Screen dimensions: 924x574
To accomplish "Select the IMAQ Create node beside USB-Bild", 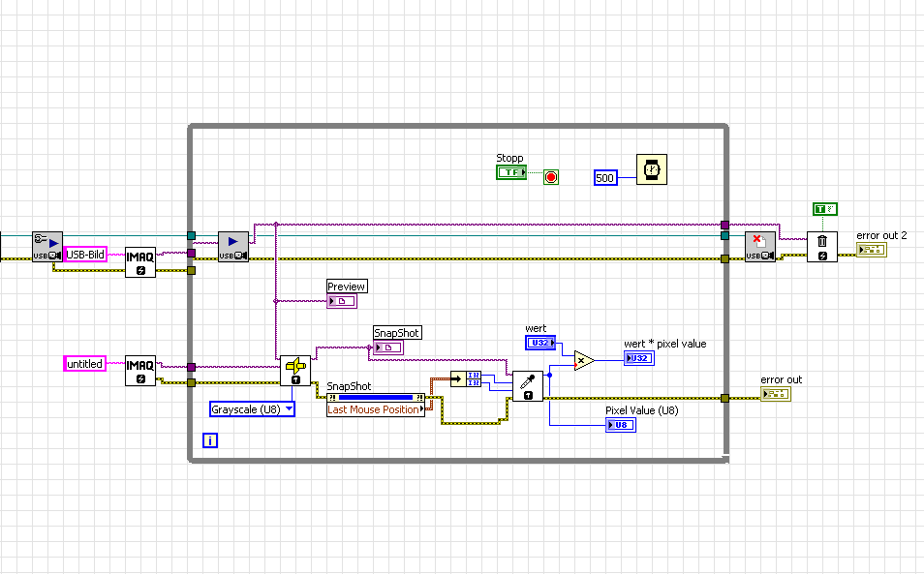I will point(140,262).
